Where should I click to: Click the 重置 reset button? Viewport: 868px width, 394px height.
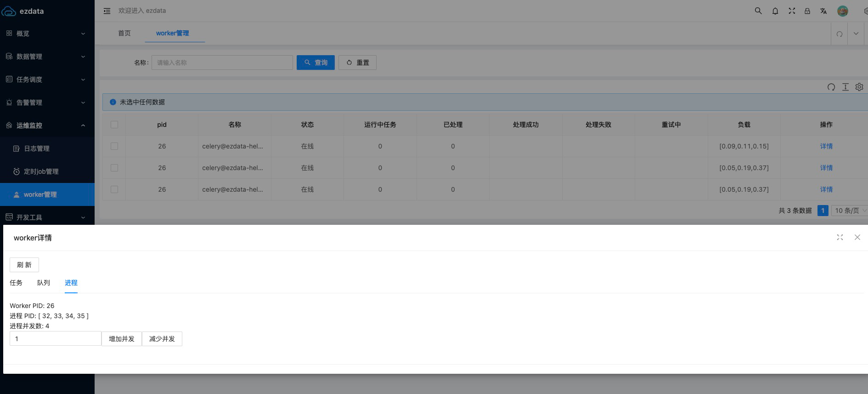[357, 63]
